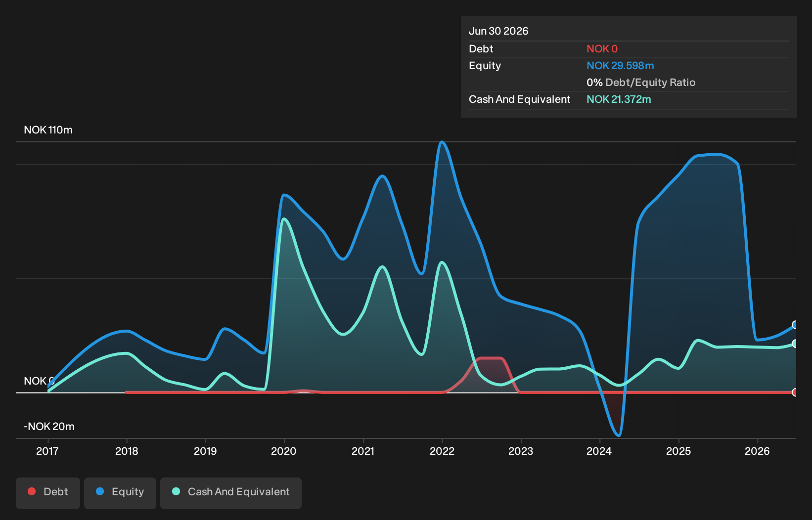This screenshot has height=520, width=812.
Task: Select the 2019 x-axis label
Action: point(205,451)
